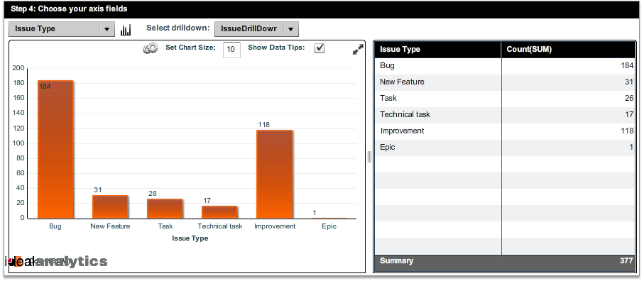Select the Technical task table row
Viewport: 644px width, 281px height.
click(505, 115)
